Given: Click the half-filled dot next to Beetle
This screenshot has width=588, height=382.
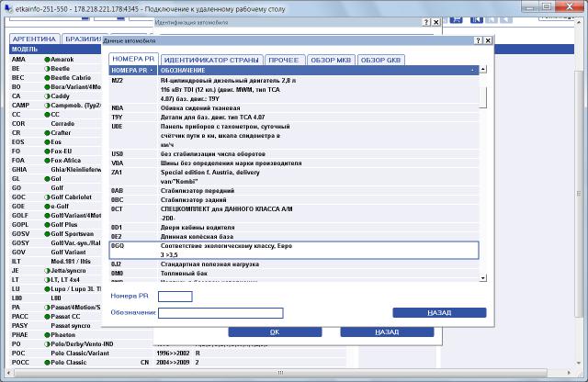Looking at the screenshot, I should pyautogui.click(x=47, y=69).
